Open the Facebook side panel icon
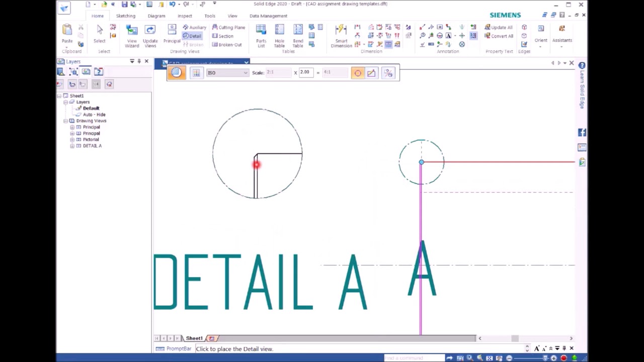Image resolution: width=644 pixels, height=362 pixels. coord(582,133)
